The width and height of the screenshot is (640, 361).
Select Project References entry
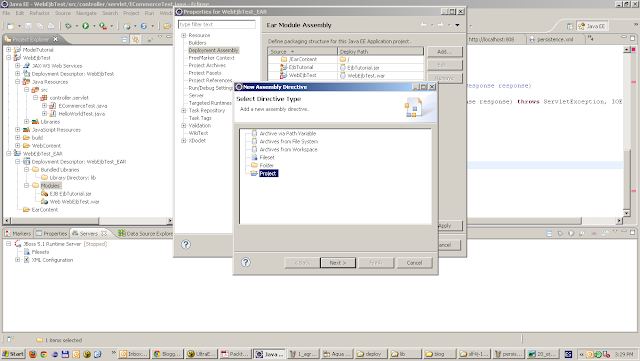(210, 80)
